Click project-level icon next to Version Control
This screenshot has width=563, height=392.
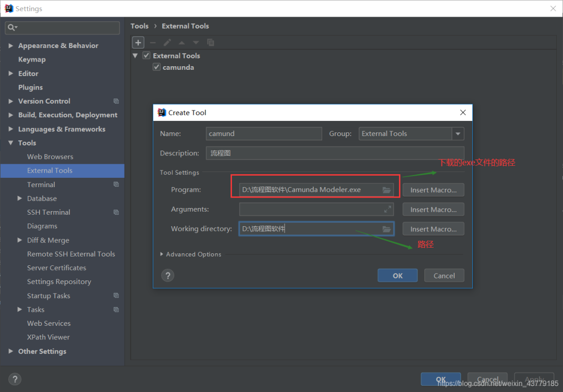[116, 101]
